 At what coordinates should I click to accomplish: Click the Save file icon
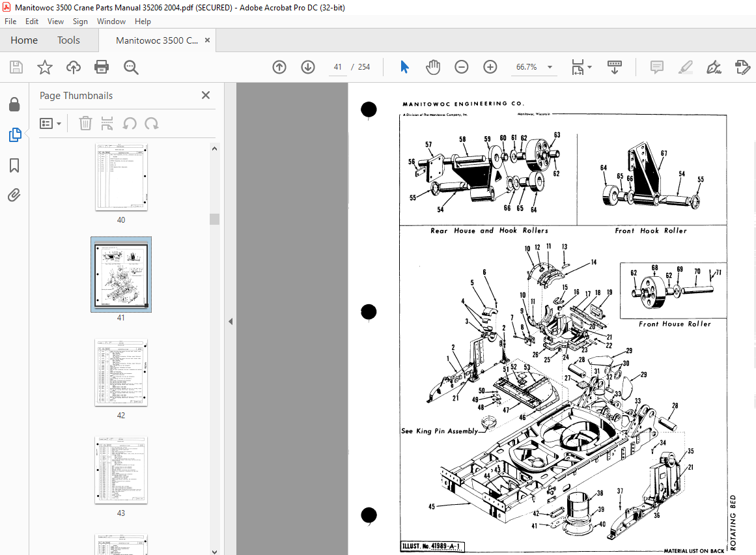pos(16,67)
